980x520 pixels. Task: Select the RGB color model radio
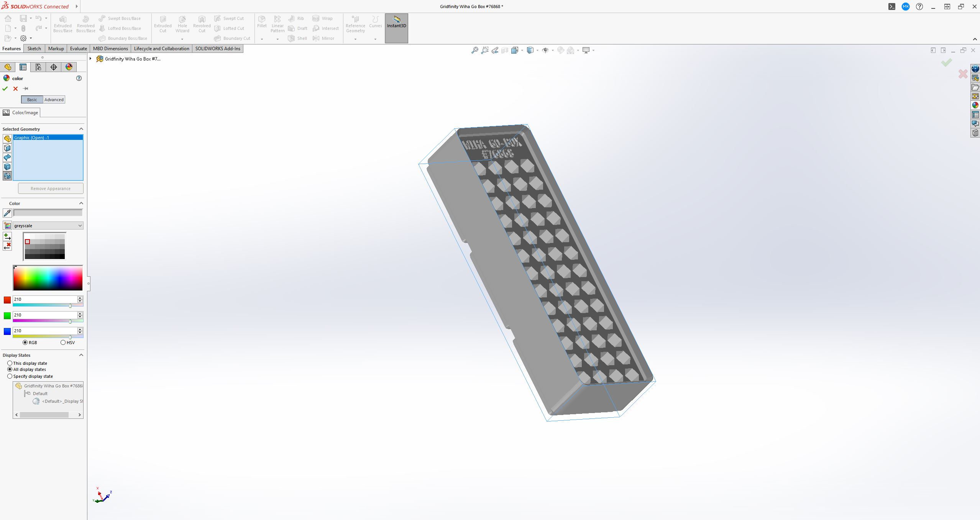25,343
